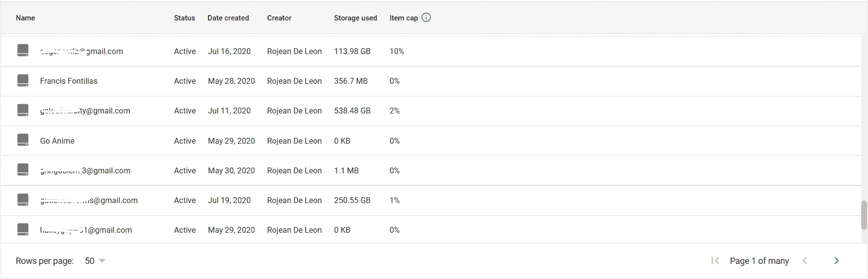Viewport: 868px width, 279px height.
Task: Go to previous page arrow
Action: 805,260
